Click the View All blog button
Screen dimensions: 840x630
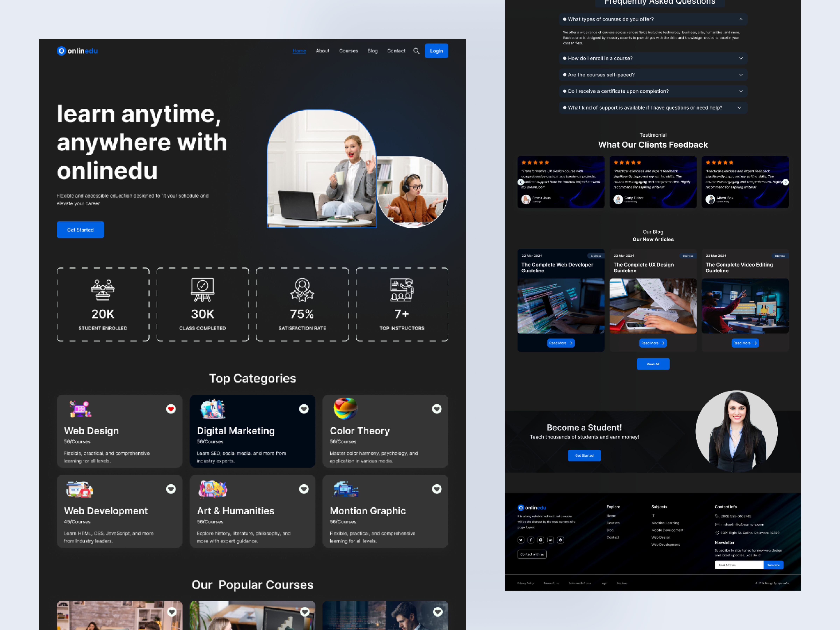[x=653, y=364]
